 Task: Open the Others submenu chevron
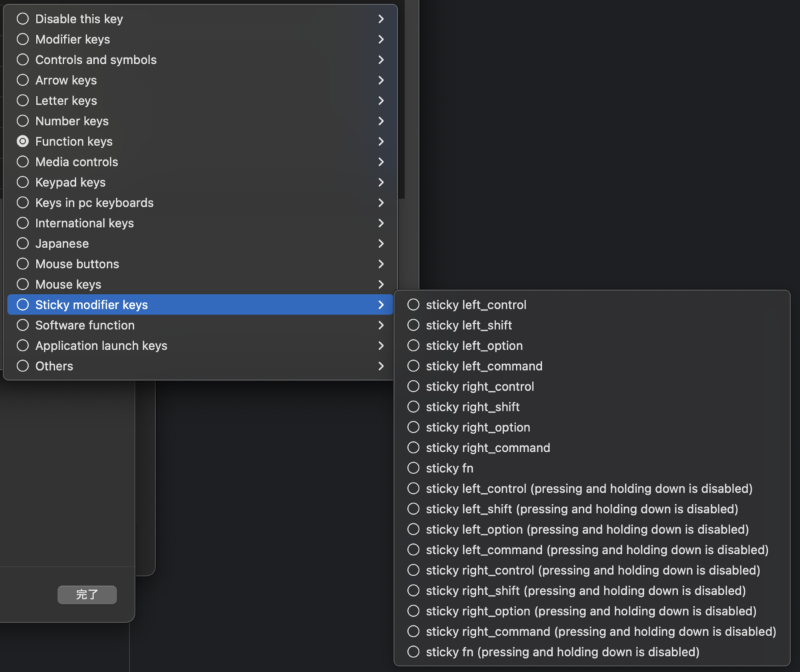coord(381,366)
